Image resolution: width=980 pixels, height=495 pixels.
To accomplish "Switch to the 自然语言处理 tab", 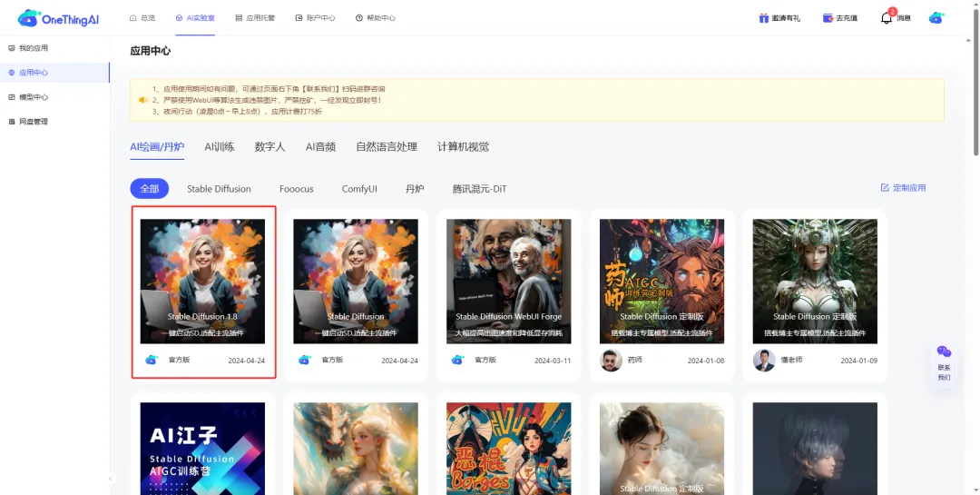I will coord(387,147).
